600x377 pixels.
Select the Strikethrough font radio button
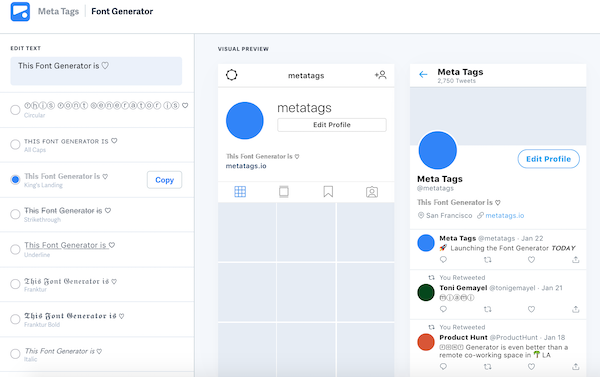click(x=15, y=214)
